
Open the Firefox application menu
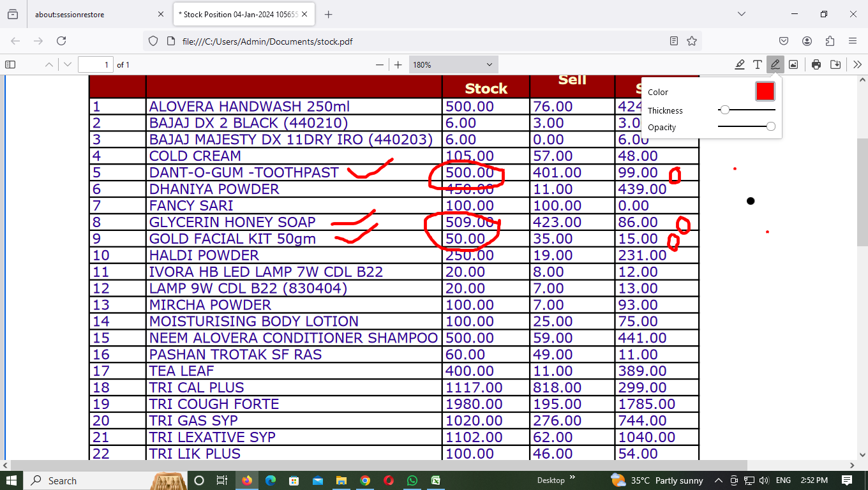[x=853, y=41]
